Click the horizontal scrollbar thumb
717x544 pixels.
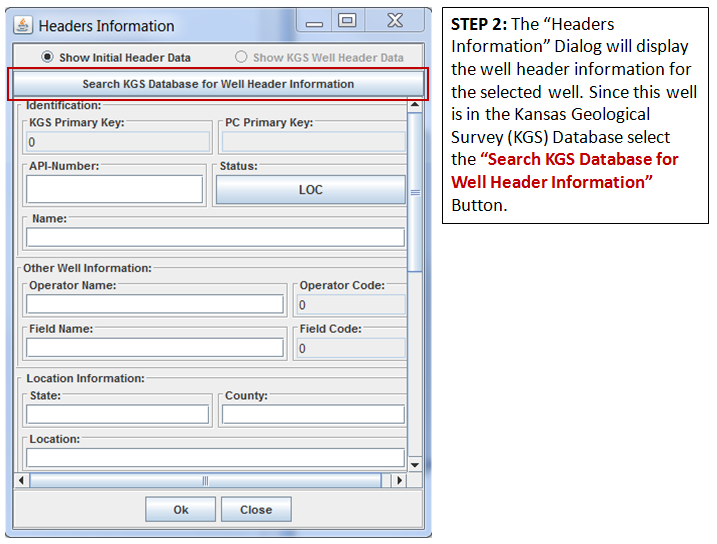point(205,480)
